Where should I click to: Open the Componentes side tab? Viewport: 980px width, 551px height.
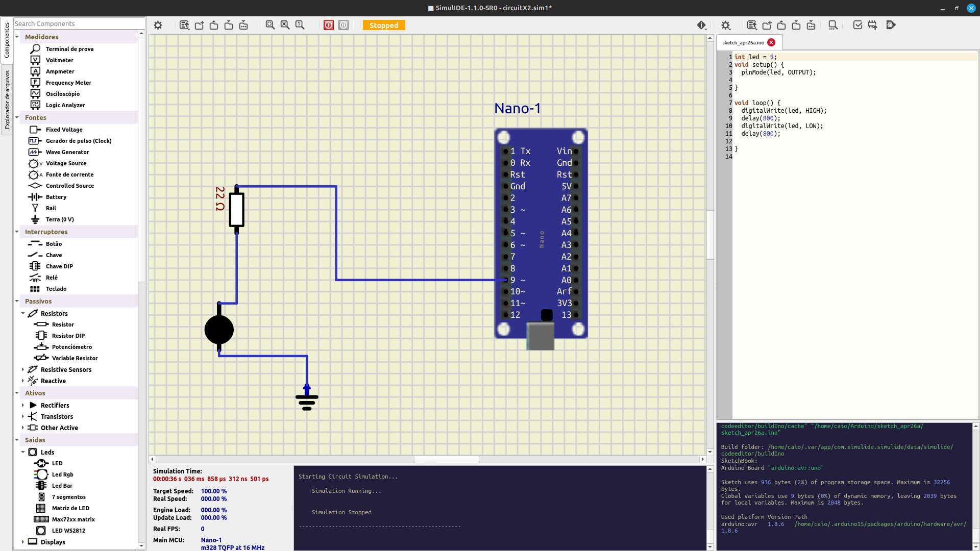(x=7, y=40)
